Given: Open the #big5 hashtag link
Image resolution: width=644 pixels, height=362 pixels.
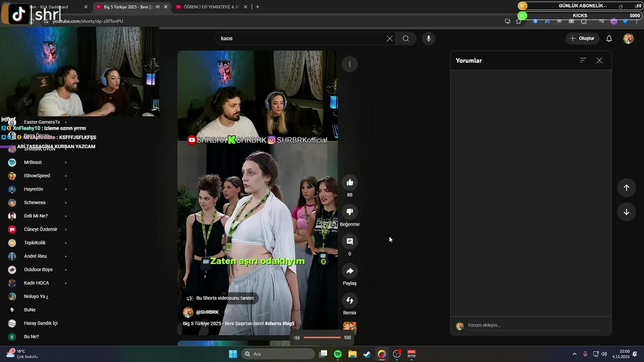Looking at the screenshot, I should (288, 324).
